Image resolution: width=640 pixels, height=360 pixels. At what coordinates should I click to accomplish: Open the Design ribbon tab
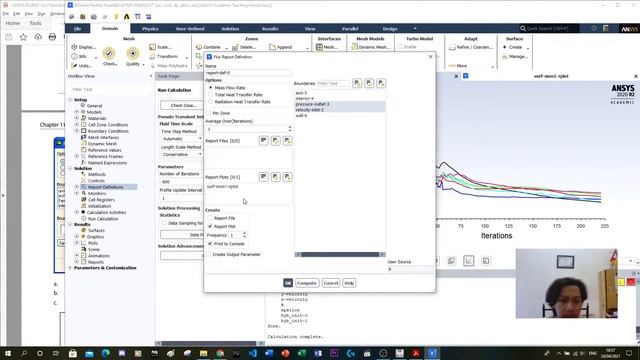[390, 29]
